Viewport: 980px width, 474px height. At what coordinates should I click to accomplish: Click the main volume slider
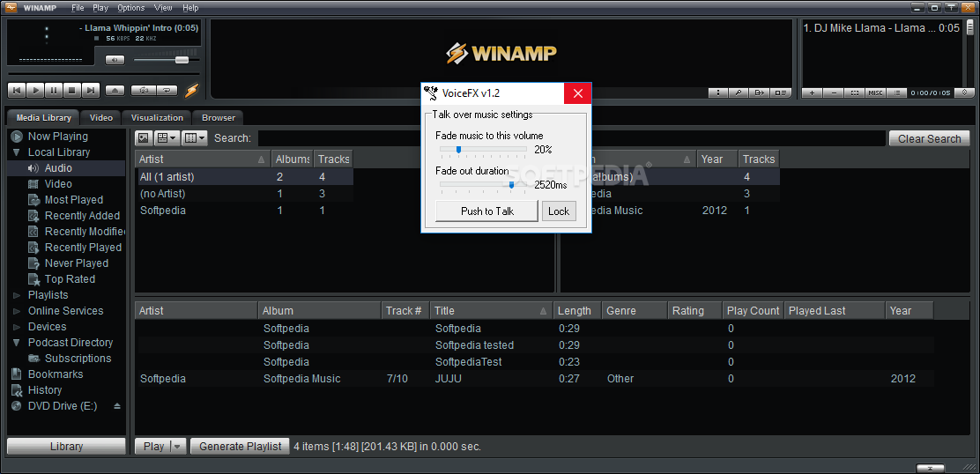[x=167, y=60]
